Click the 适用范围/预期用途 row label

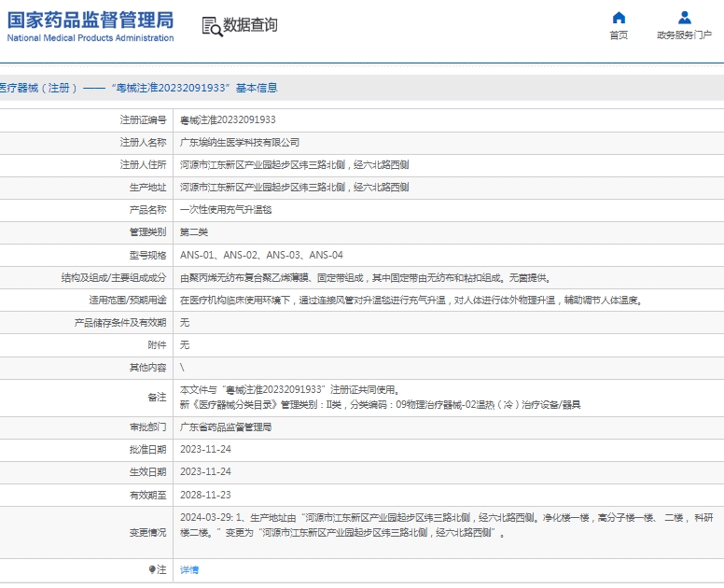[128, 301]
